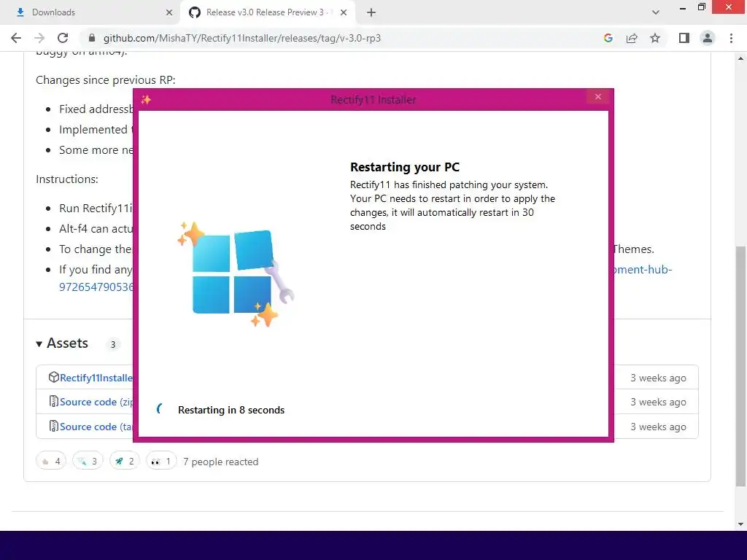
Task: Click the page vertical scrollbar thumb
Action: pyautogui.click(x=740, y=366)
